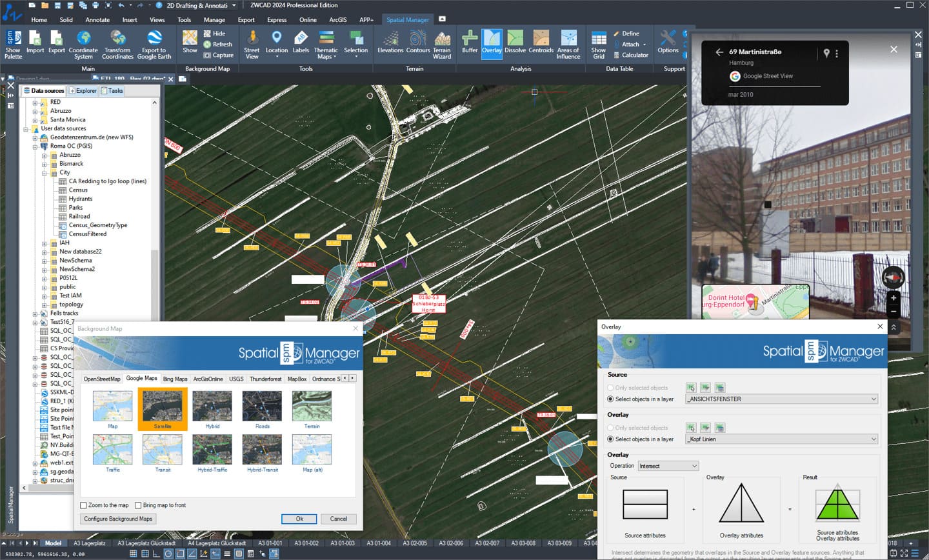Screen dimensions: 929x560
Task: Open the Coordinate System tool
Action: (x=83, y=45)
